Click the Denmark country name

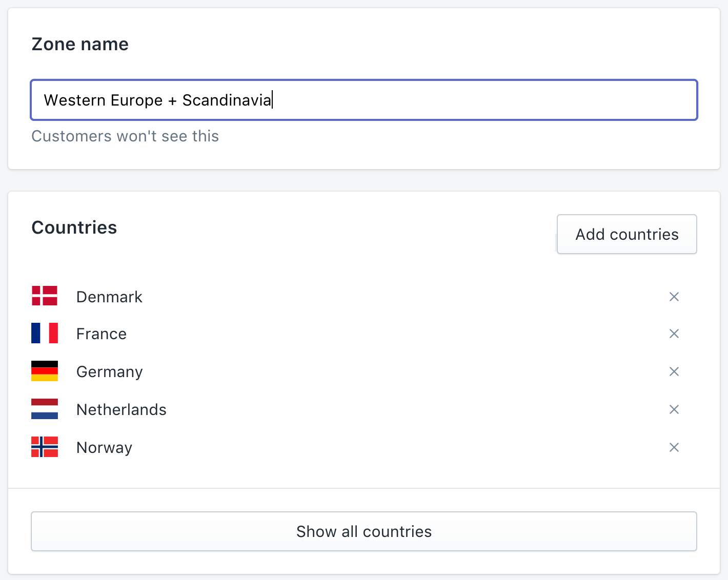[x=109, y=297]
